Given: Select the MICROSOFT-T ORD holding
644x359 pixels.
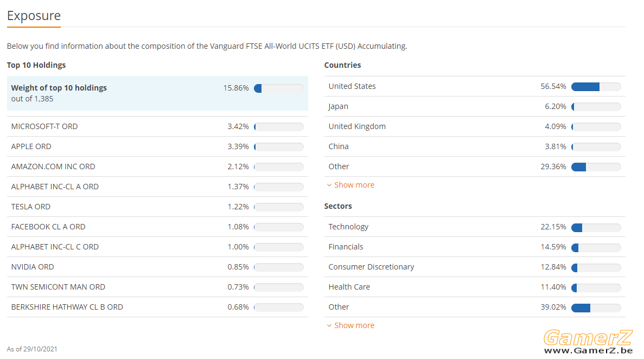Looking at the screenshot, I should [x=157, y=126].
